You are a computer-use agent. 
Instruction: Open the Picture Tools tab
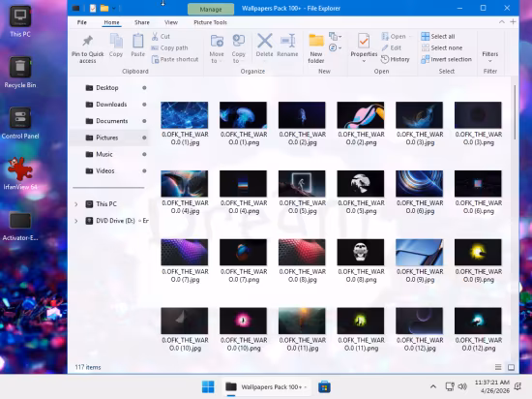tap(210, 22)
